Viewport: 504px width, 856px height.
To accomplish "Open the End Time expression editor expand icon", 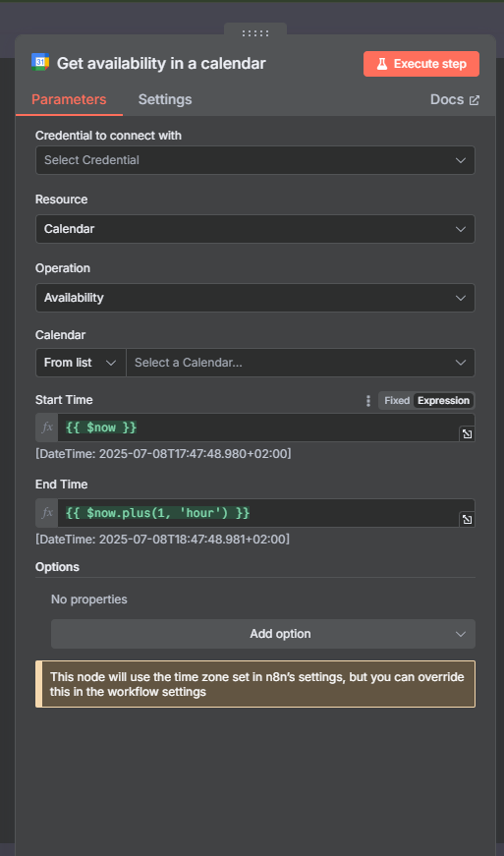I will (467, 519).
